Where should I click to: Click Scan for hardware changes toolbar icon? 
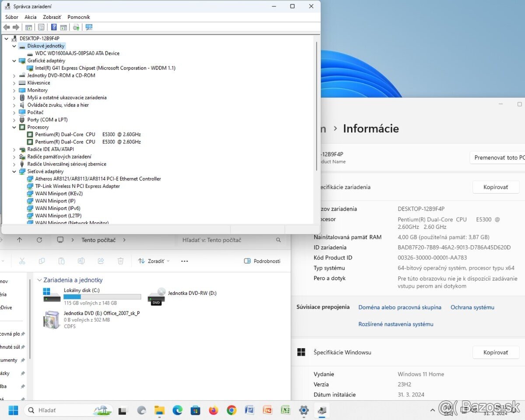tap(76, 27)
